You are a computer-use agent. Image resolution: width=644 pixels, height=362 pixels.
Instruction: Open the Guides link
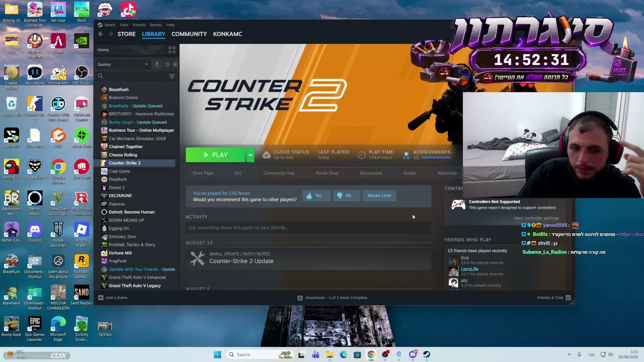(x=410, y=173)
